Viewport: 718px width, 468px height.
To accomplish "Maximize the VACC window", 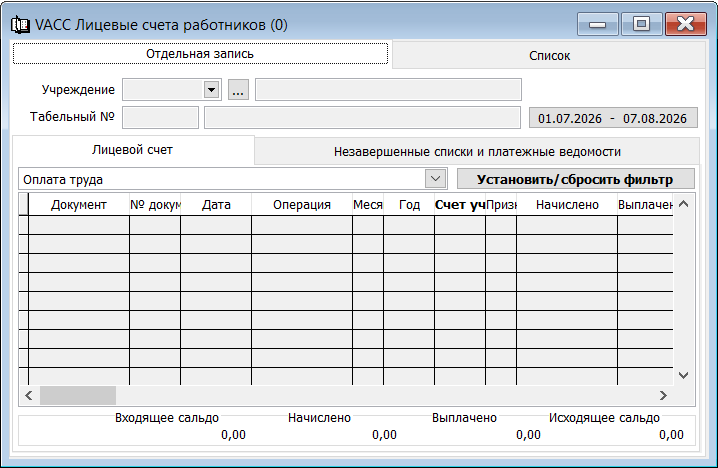I will [x=641, y=24].
